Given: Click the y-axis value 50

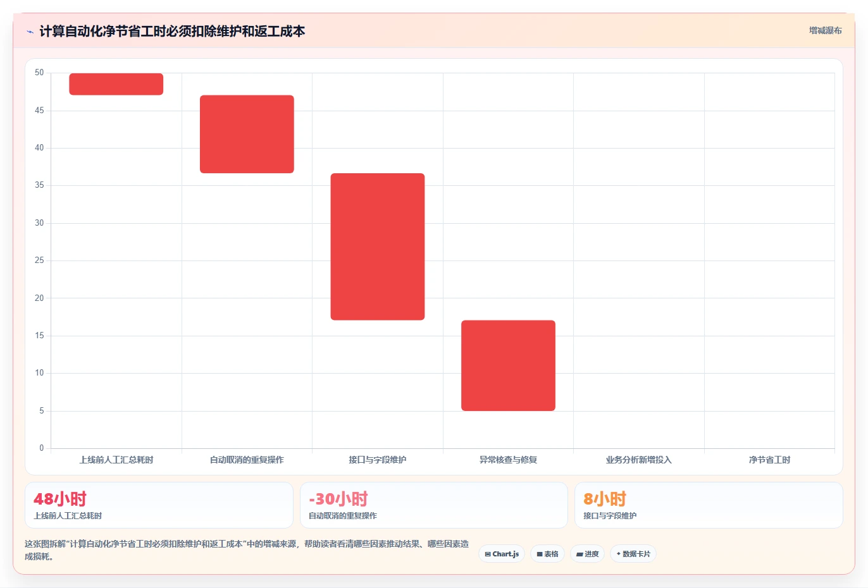Looking at the screenshot, I should (x=39, y=73).
